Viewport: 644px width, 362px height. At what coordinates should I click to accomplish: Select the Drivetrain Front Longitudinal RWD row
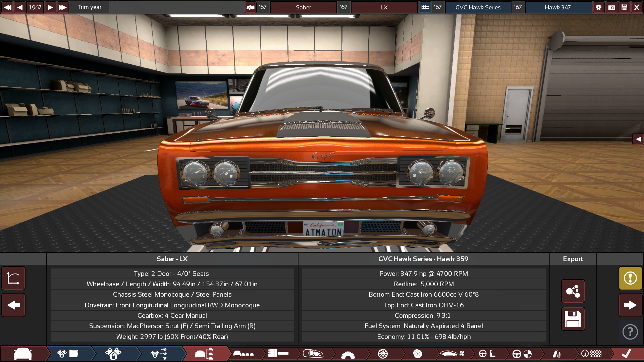tap(172, 305)
